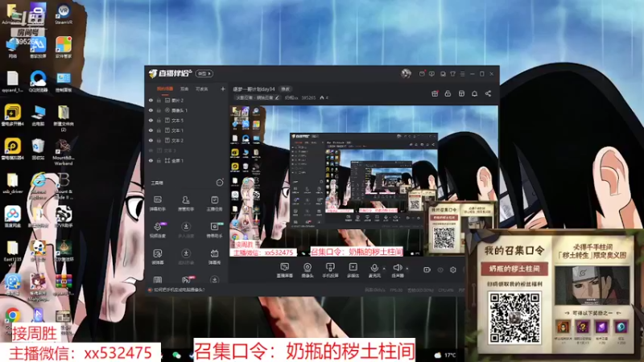The height and width of the screenshot is (362, 644).
Task: Switch to the third scene tab
Action: (202, 88)
